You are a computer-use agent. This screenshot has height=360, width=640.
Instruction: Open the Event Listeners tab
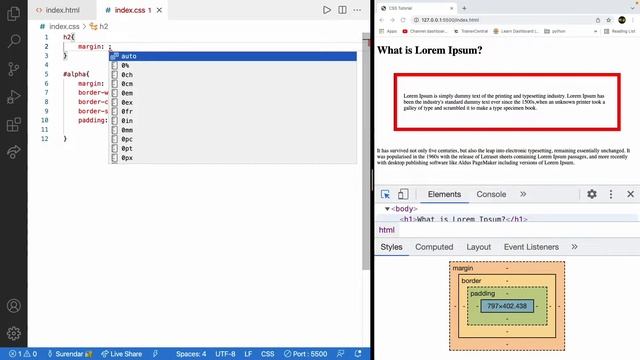coord(531,247)
